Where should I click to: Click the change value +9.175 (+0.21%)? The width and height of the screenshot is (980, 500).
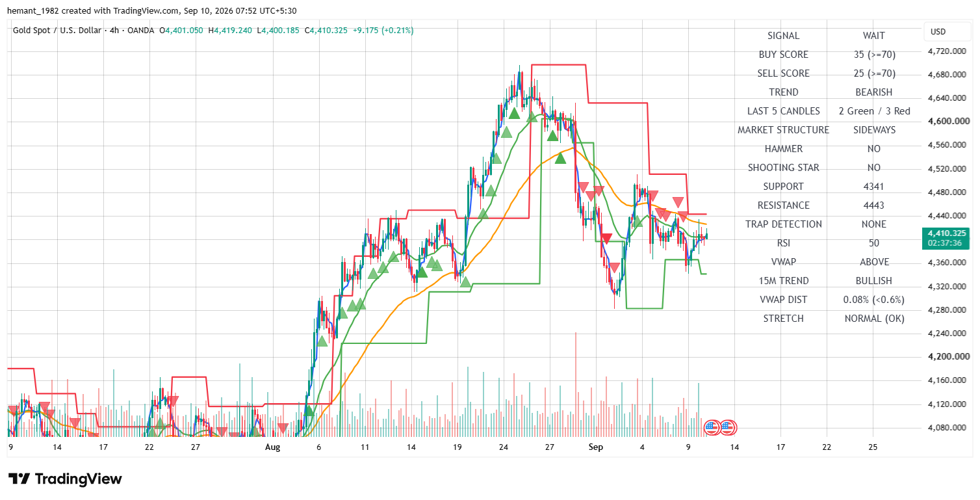pos(383,31)
